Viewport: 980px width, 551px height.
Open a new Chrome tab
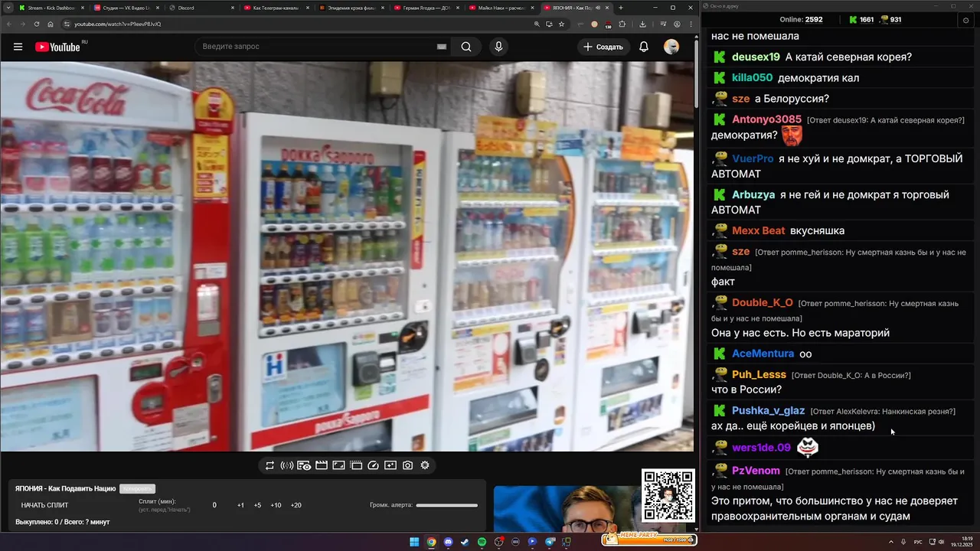[x=621, y=8]
